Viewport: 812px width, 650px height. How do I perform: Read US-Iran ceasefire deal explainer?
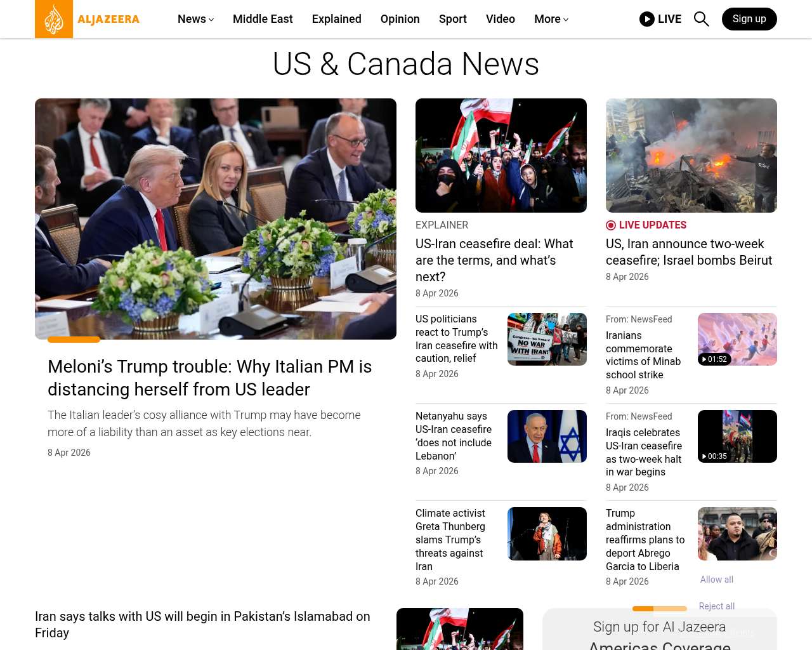pos(494,260)
